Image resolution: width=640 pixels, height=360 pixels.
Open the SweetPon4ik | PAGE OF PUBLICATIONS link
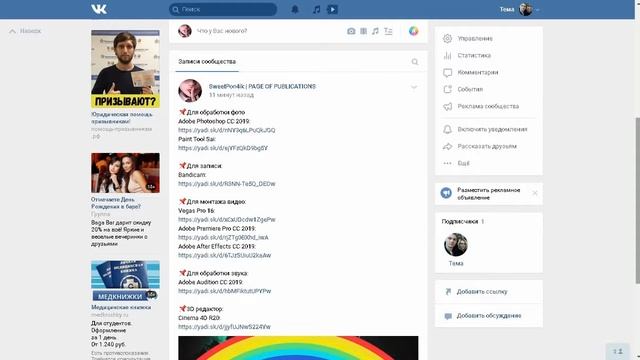pos(262,87)
